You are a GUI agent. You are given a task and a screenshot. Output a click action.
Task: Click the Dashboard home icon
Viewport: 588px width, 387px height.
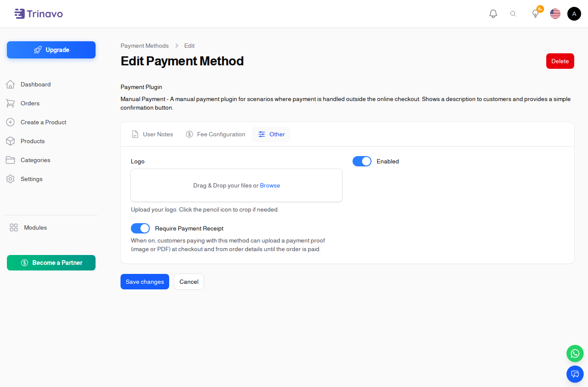pyautogui.click(x=10, y=84)
